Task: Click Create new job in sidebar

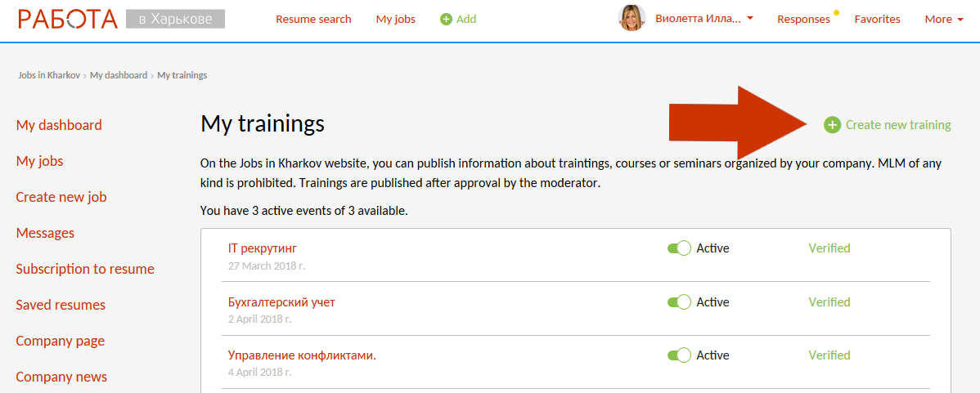Action: (x=61, y=197)
